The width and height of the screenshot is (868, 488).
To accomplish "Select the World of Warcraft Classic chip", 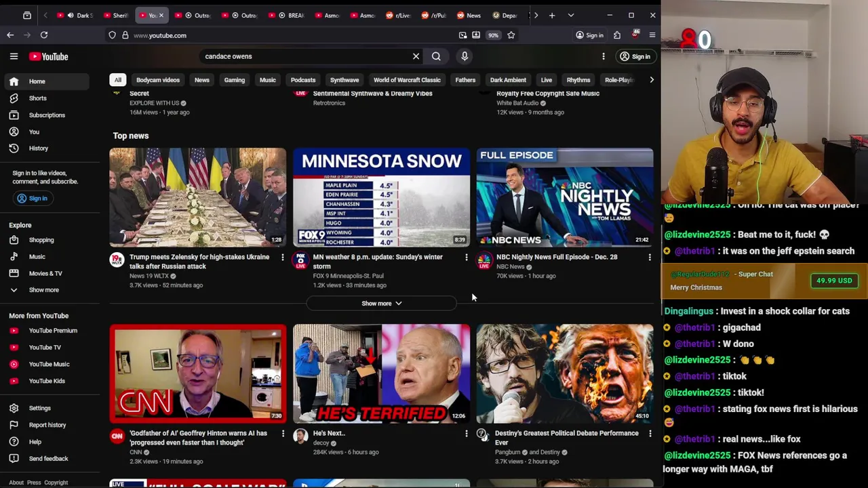I will (x=407, y=80).
